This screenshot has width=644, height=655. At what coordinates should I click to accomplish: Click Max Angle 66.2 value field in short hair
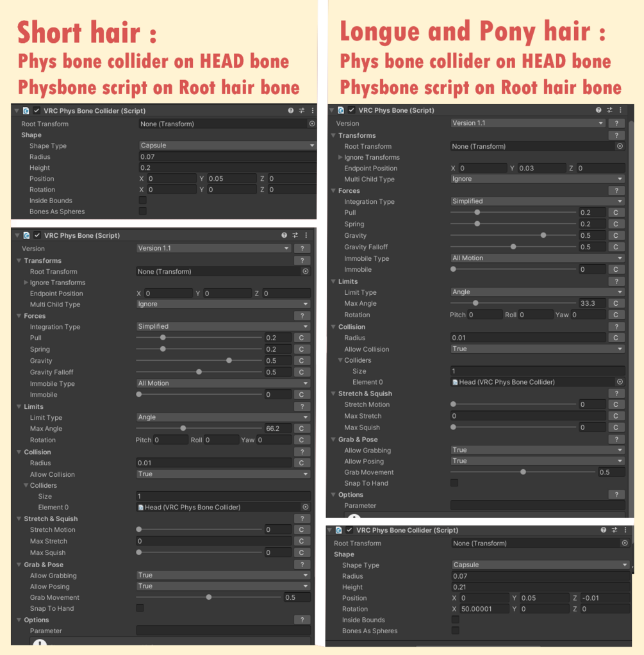click(278, 428)
